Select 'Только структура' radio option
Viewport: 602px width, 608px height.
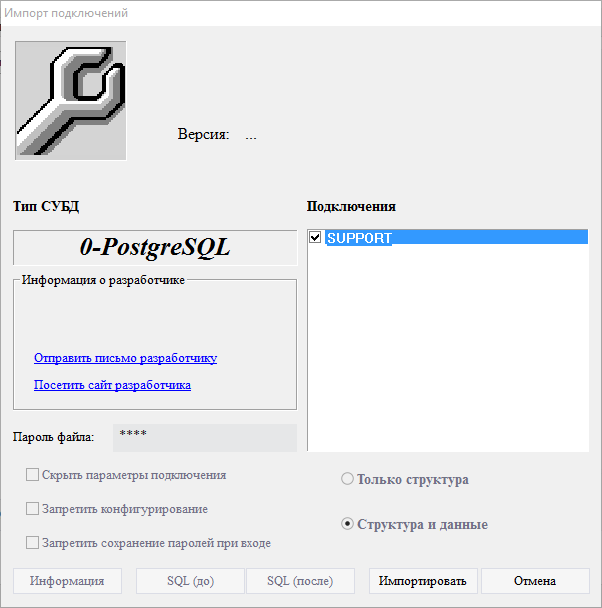point(347,479)
